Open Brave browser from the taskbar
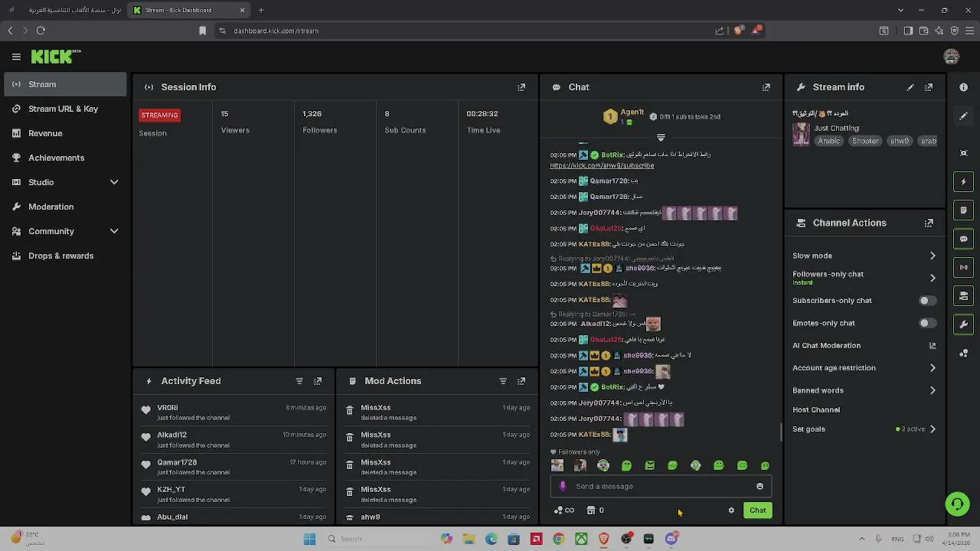Image resolution: width=980 pixels, height=551 pixels. tap(603, 539)
